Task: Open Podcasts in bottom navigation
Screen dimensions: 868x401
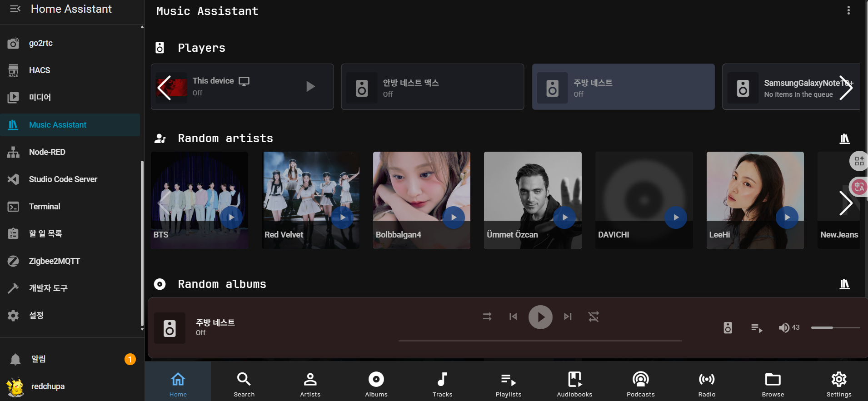Action: (x=640, y=384)
